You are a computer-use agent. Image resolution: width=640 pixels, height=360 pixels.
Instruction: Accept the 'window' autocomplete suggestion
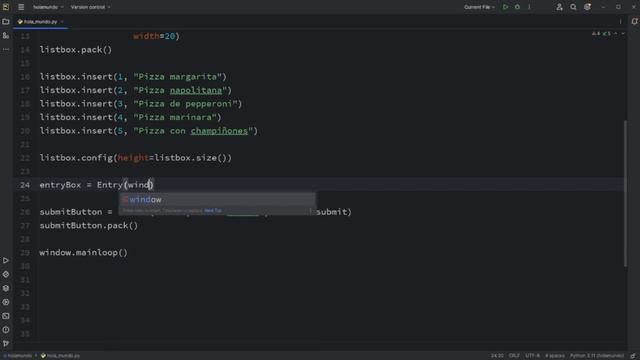[x=217, y=200]
